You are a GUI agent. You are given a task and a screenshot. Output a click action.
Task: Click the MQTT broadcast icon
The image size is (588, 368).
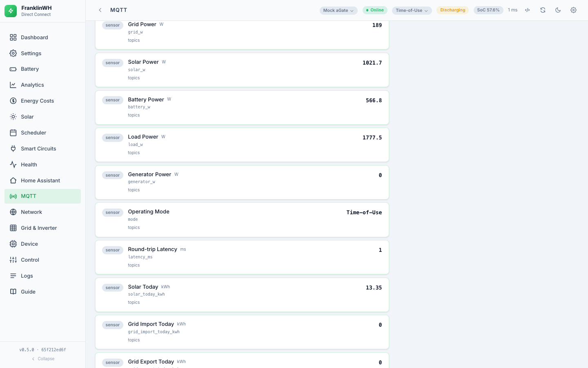coord(13,196)
